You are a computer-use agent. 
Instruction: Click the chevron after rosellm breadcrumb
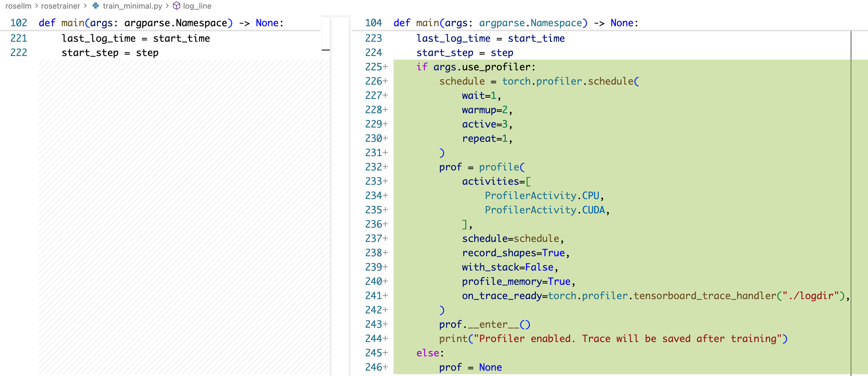36,6
